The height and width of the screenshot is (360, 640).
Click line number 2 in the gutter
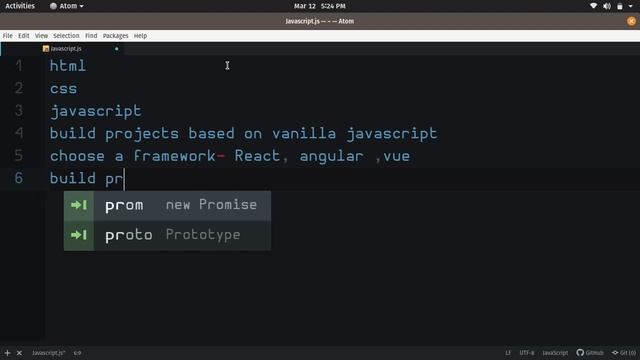click(x=19, y=88)
